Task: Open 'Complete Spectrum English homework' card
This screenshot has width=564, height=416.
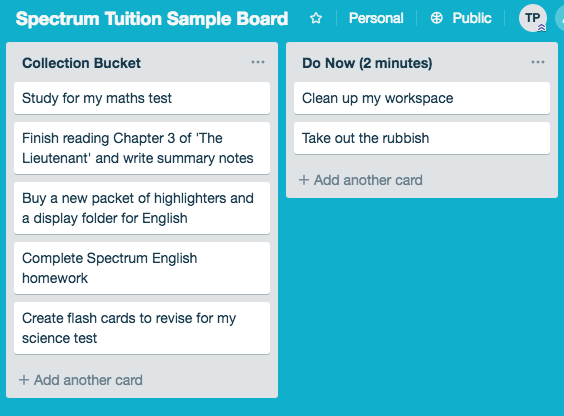Action: 142,268
